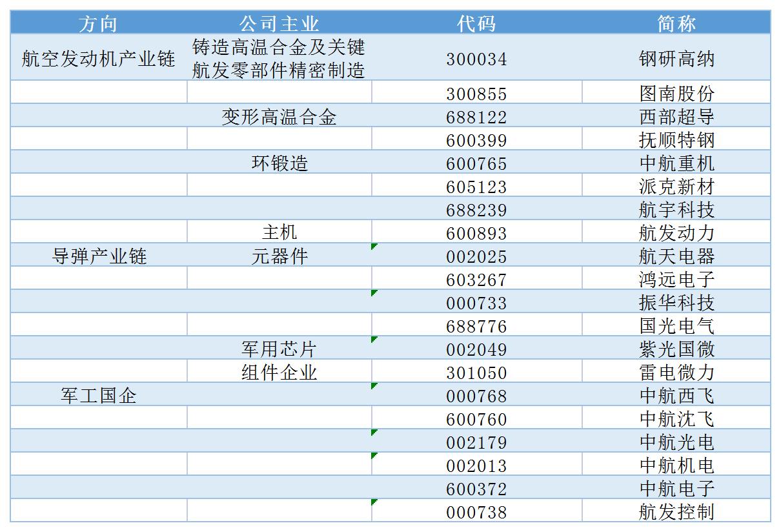
Task: Click the 导弹产业链 cell
Action: (x=99, y=255)
